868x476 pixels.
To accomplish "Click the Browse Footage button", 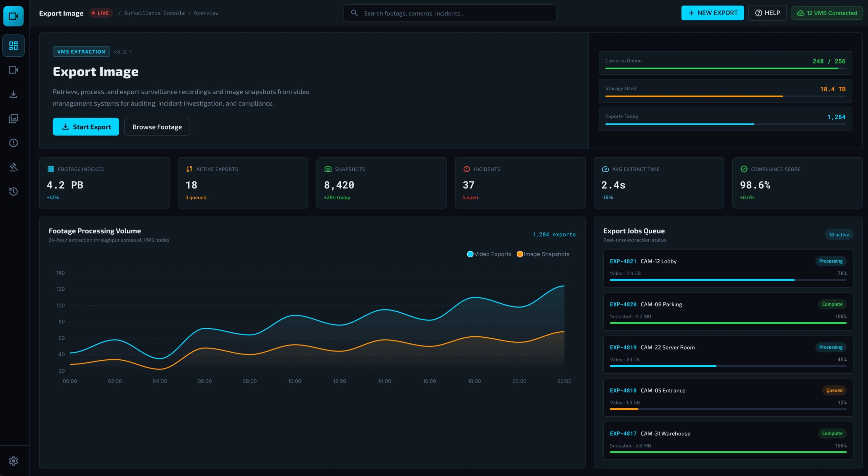I will [157, 126].
